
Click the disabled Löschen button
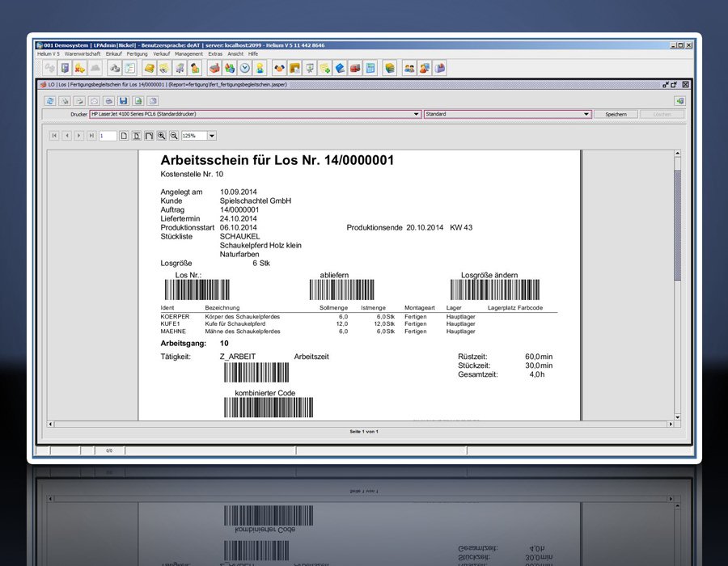[662, 114]
